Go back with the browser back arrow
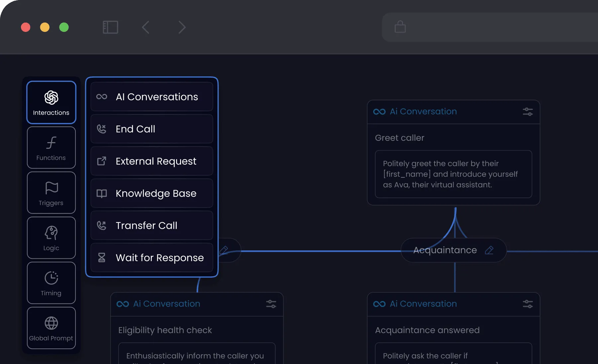 click(x=146, y=27)
